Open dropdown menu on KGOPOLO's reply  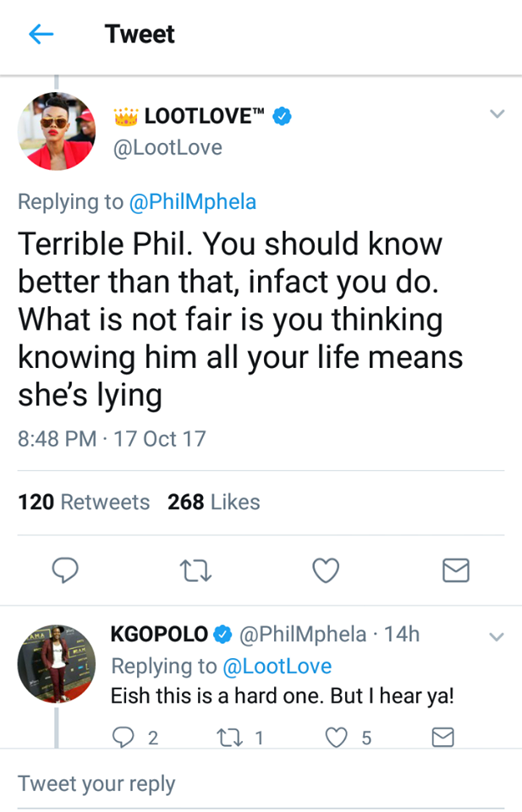coord(497,637)
